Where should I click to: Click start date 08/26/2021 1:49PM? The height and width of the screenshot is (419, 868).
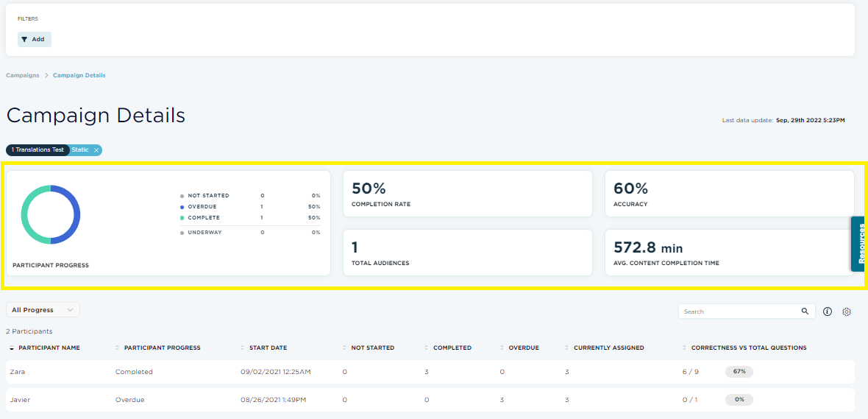pyautogui.click(x=274, y=400)
